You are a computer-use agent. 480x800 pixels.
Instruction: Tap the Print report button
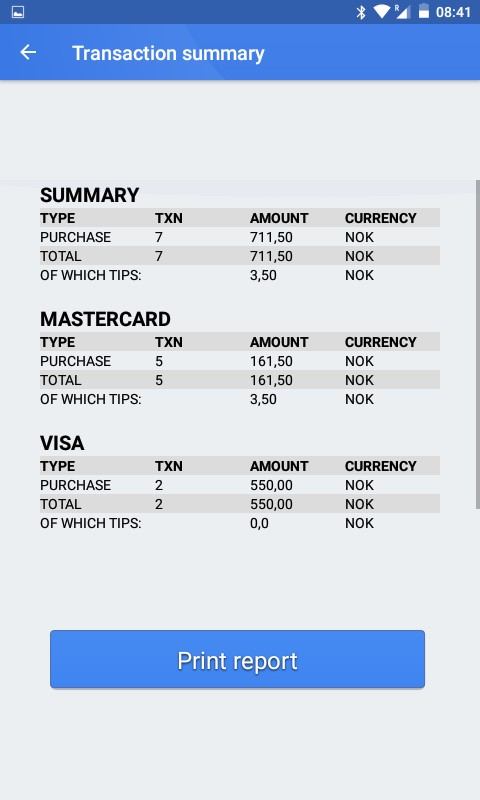(237, 659)
